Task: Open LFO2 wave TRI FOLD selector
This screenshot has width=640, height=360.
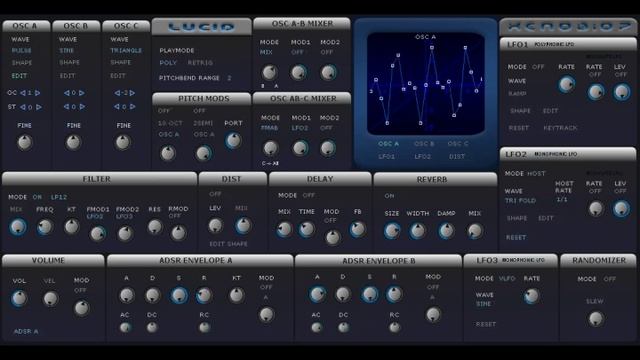Action: click(520, 200)
